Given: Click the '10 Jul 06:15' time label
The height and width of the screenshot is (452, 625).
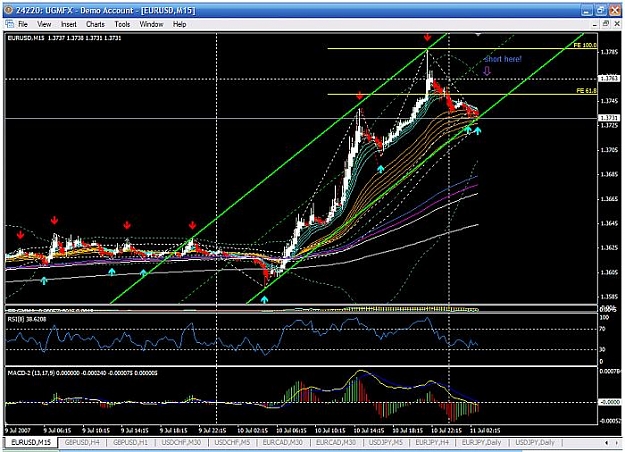Looking at the screenshot, I should pos(291,430).
